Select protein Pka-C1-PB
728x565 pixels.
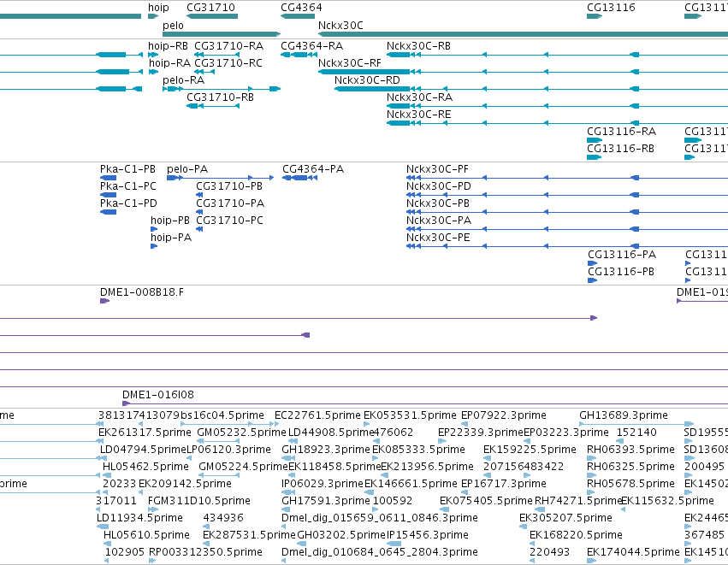[127, 169]
